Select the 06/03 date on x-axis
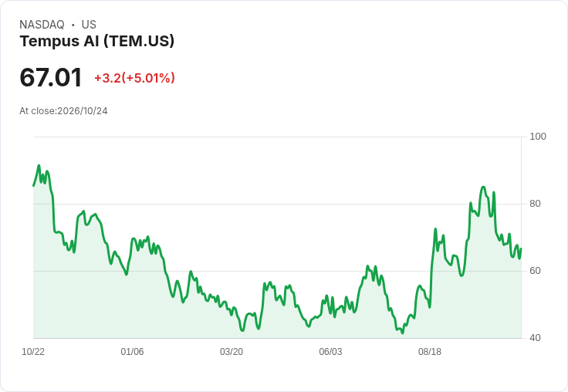The height and width of the screenshot is (392, 568). click(x=330, y=352)
